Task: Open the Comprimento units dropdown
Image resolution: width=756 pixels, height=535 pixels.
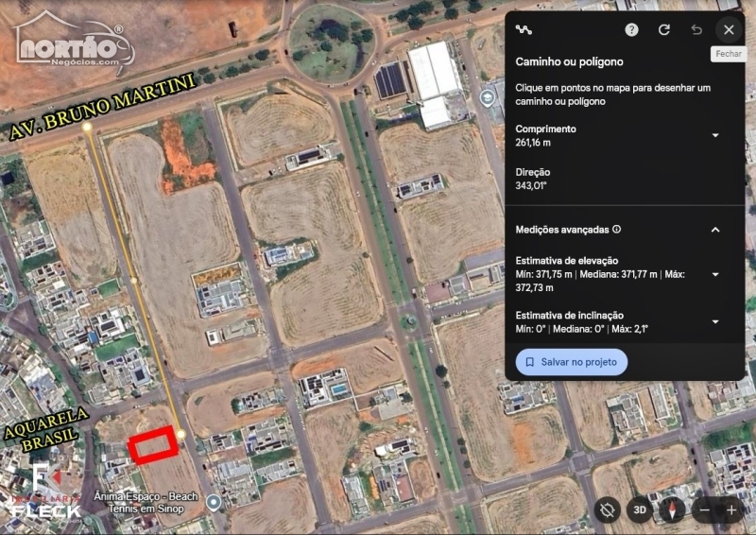Action: (715, 135)
